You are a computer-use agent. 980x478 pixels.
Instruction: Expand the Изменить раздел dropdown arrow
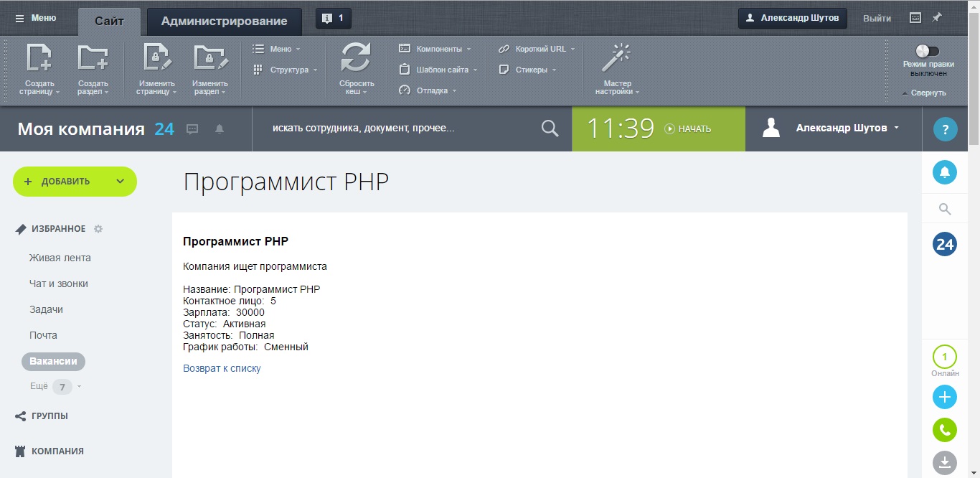(223, 93)
